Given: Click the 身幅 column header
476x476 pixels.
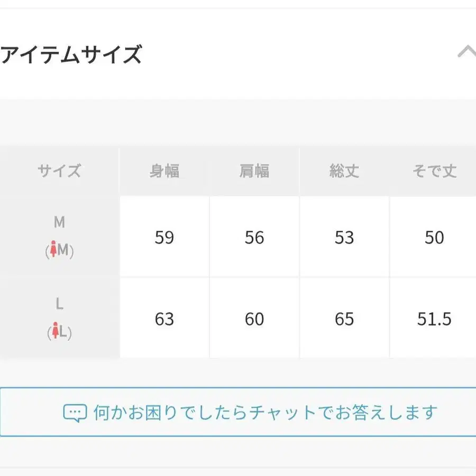Looking at the screenshot, I should 164,170.
